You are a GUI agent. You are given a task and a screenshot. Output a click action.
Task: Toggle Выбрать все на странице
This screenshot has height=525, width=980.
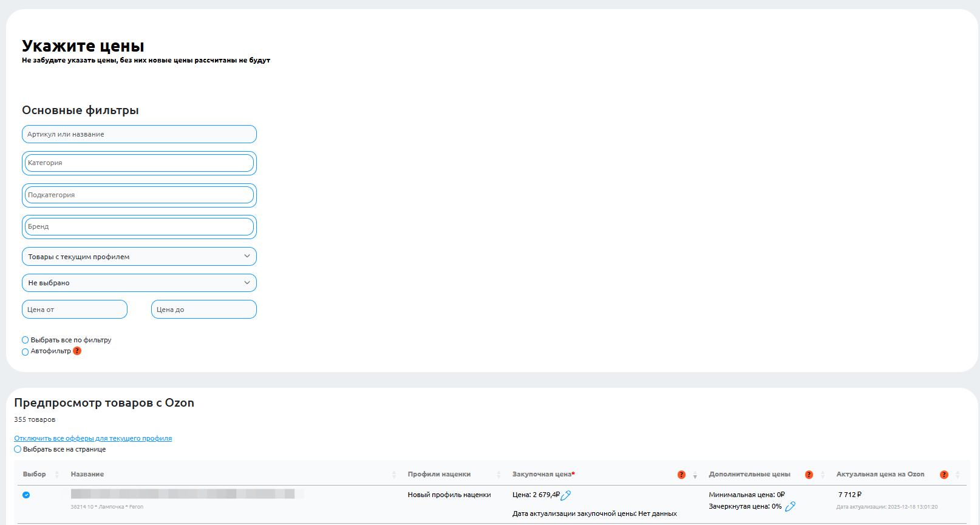pos(18,449)
